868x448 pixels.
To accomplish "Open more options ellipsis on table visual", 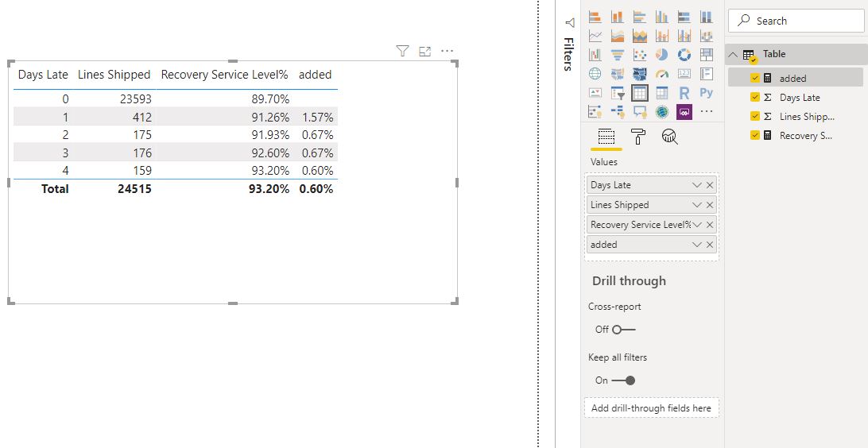I will pyautogui.click(x=448, y=52).
